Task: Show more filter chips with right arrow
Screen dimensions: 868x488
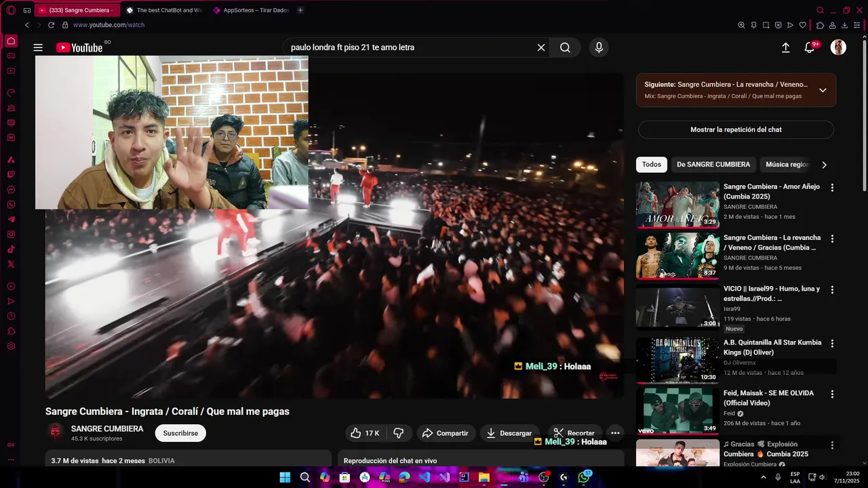Action: 824,165
